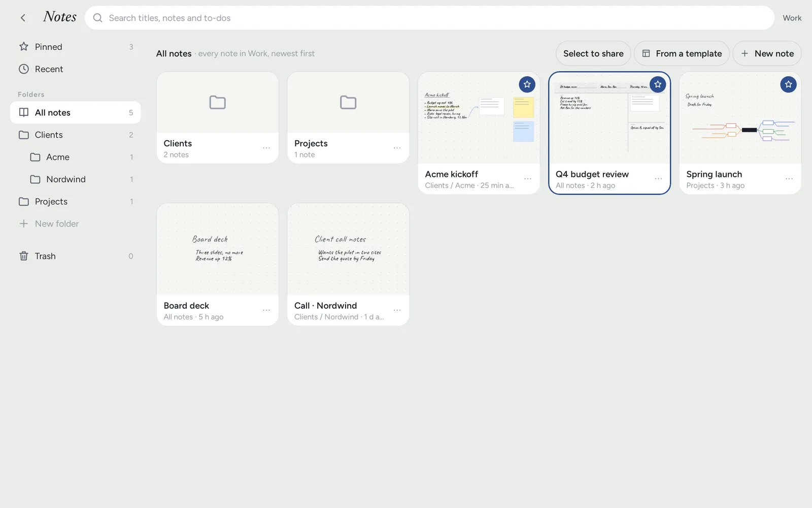Go back using the left chevron arrow

tap(23, 18)
